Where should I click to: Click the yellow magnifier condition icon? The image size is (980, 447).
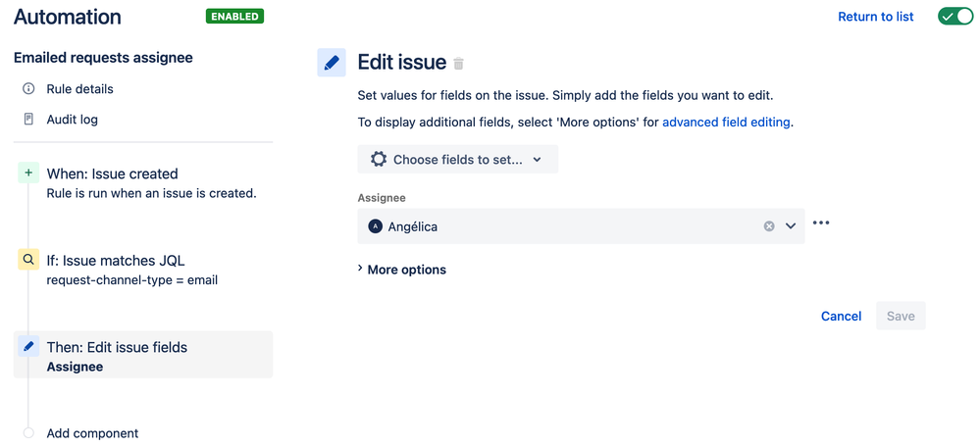(x=28, y=260)
